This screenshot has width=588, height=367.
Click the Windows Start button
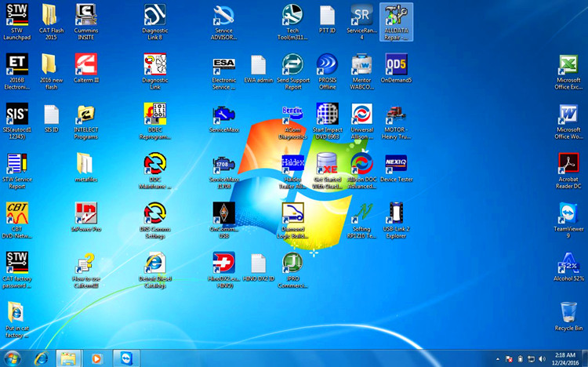[13, 358]
